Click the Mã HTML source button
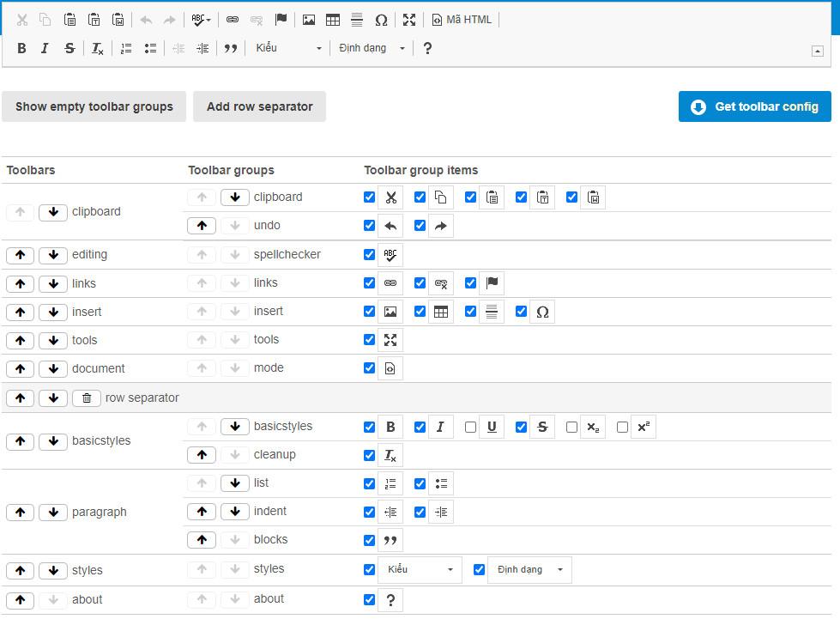 click(x=462, y=20)
